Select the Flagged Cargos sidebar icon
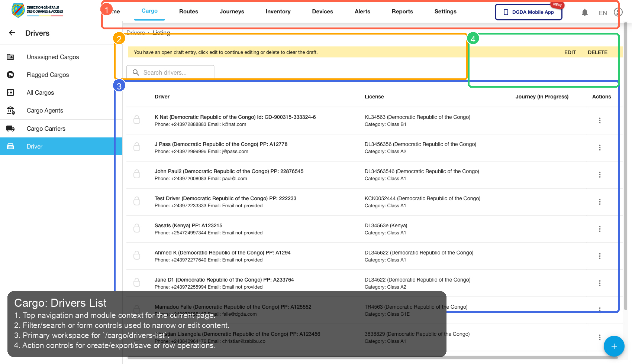The image size is (632, 364). click(x=10, y=75)
